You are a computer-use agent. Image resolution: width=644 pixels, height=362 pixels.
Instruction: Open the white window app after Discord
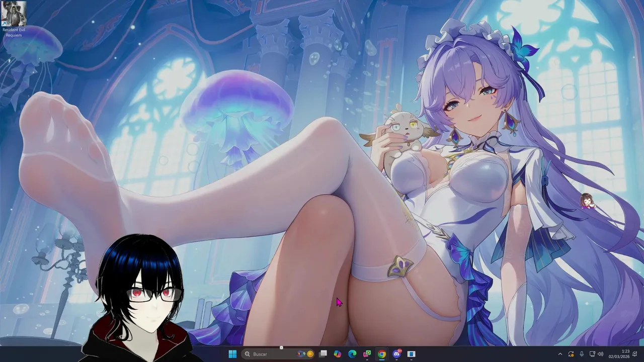(x=411, y=354)
